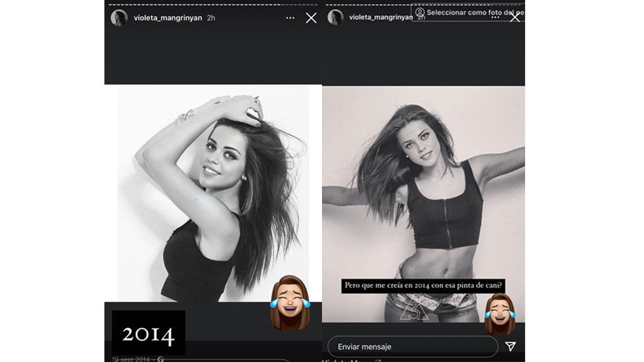Close the left story with the X
Screen dimensions: 644x362
(x=311, y=18)
